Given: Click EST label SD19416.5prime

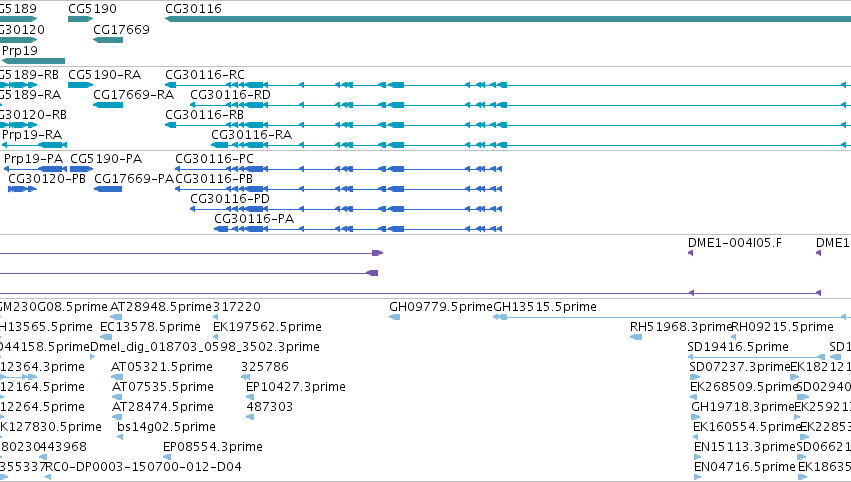Looking at the screenshot, I should tap(738, 347).
